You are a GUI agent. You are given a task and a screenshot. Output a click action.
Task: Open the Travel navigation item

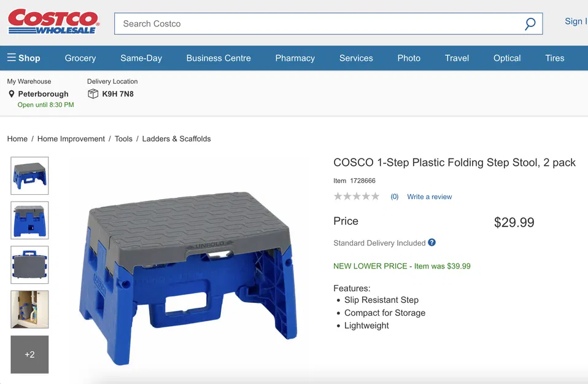point(457,58)
